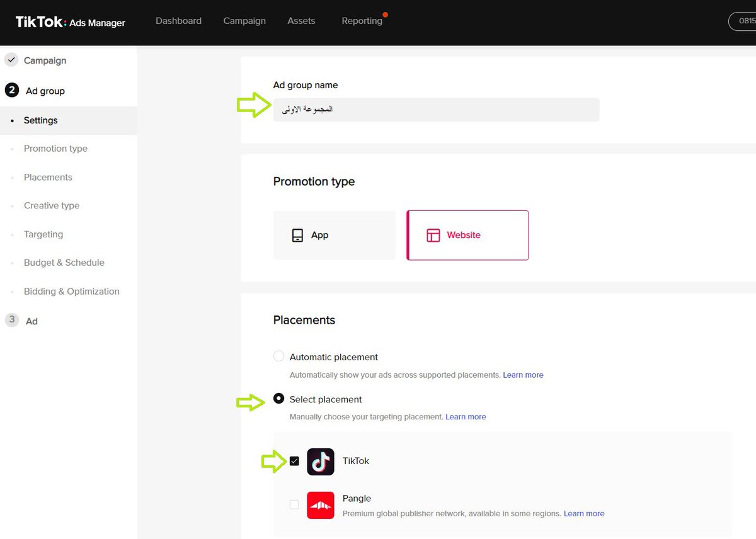
Task: Jump to Placements section in sidebar
Action: click(x=48, y=177)
